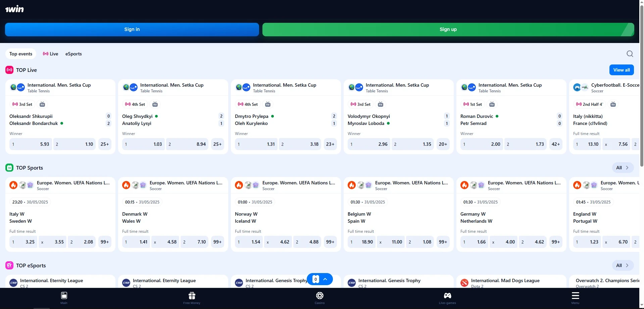Click the Sign in button
This screenshot has height=309, width=644.
pos(132,30)
